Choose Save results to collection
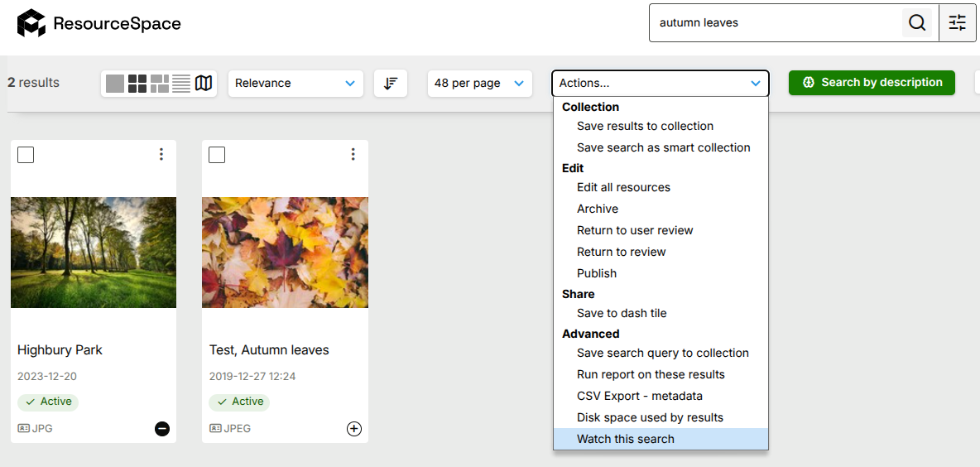Screen dimensions: 980x467 [x=661, y=127]
